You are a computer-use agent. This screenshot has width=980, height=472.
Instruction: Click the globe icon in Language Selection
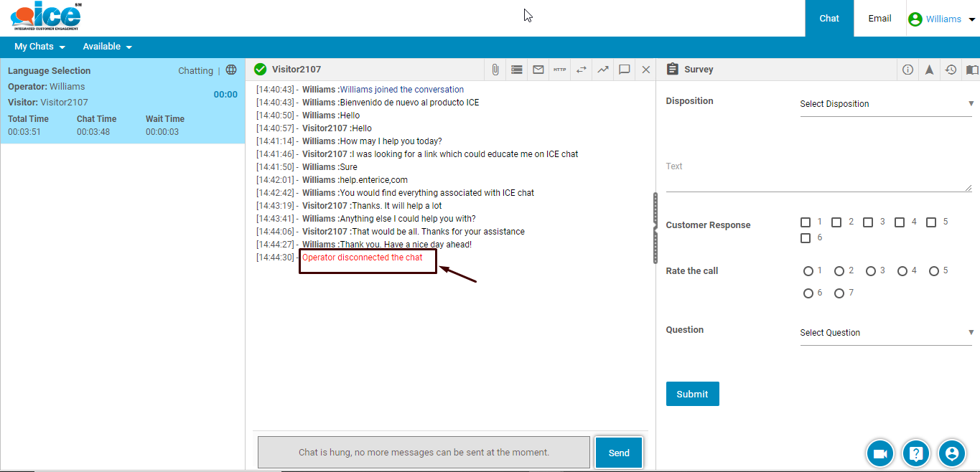pyautogui.click(x=231, y=70)
